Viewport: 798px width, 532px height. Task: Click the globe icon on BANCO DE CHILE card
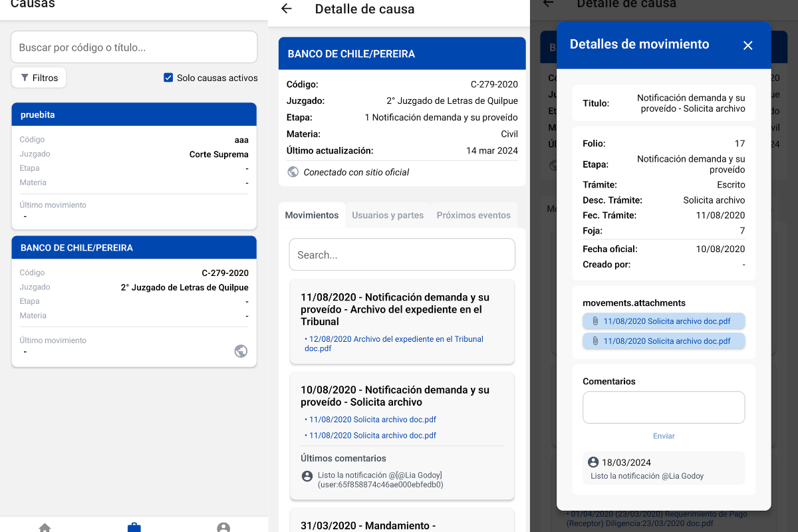click(241, 351)
